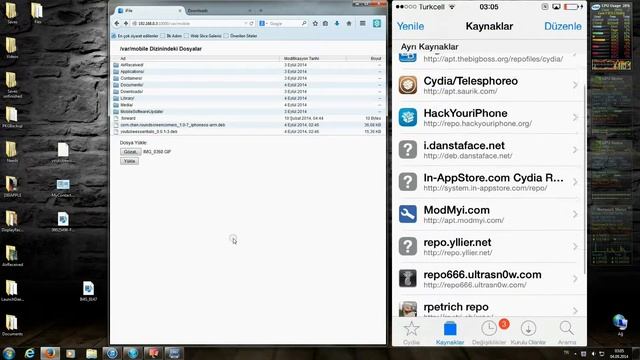The image size is (640, 360).
Task: Tap the Cydia/Telesphoreo source icon
Action: [x=408, y=85]
